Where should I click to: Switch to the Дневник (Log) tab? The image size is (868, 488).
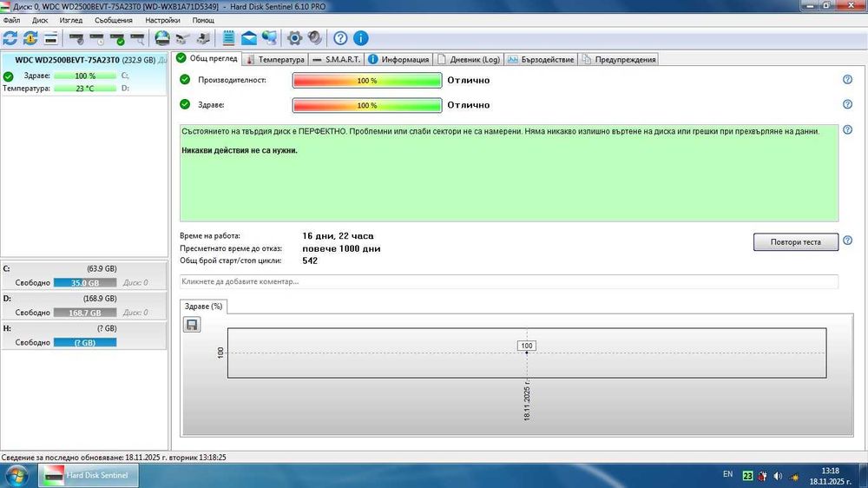469,59
